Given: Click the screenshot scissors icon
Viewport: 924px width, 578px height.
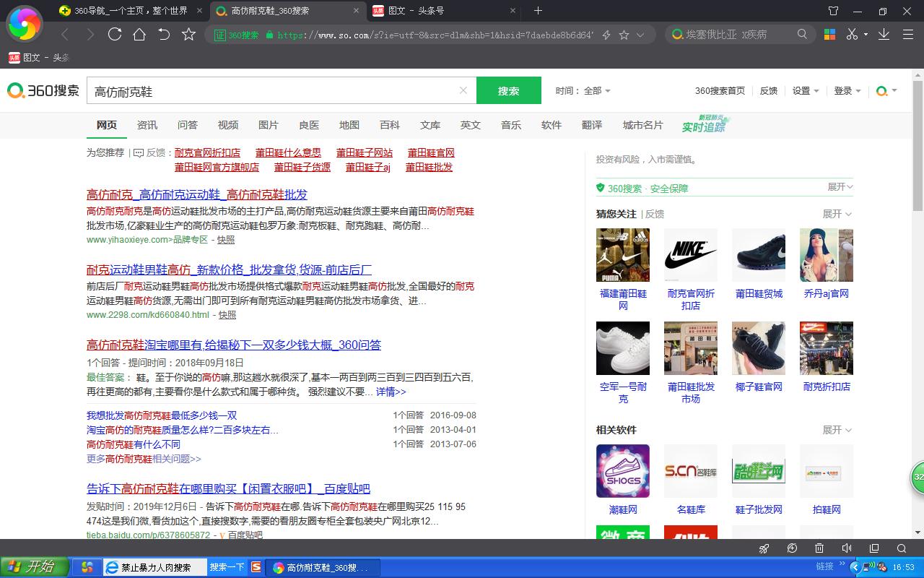Looking at the screenshot, I should coord(853,34).
